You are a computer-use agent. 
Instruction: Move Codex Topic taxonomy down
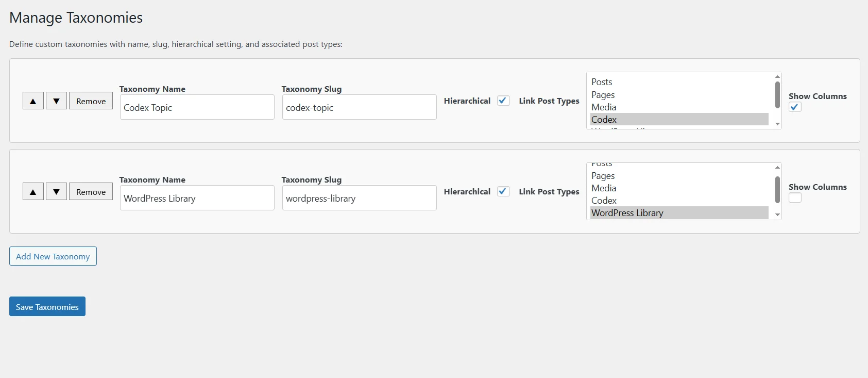click(56, 101)
